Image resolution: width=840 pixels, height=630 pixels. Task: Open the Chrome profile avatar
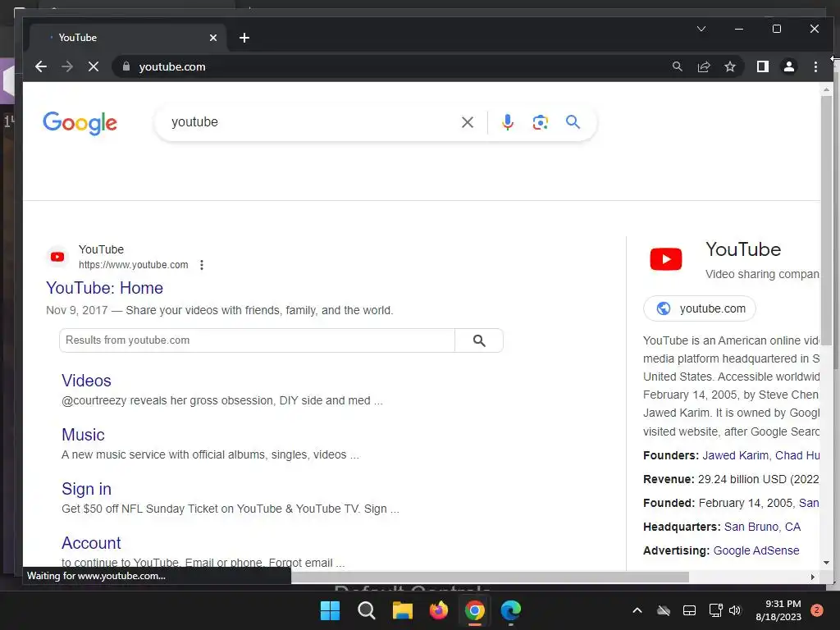pos(788,66)
